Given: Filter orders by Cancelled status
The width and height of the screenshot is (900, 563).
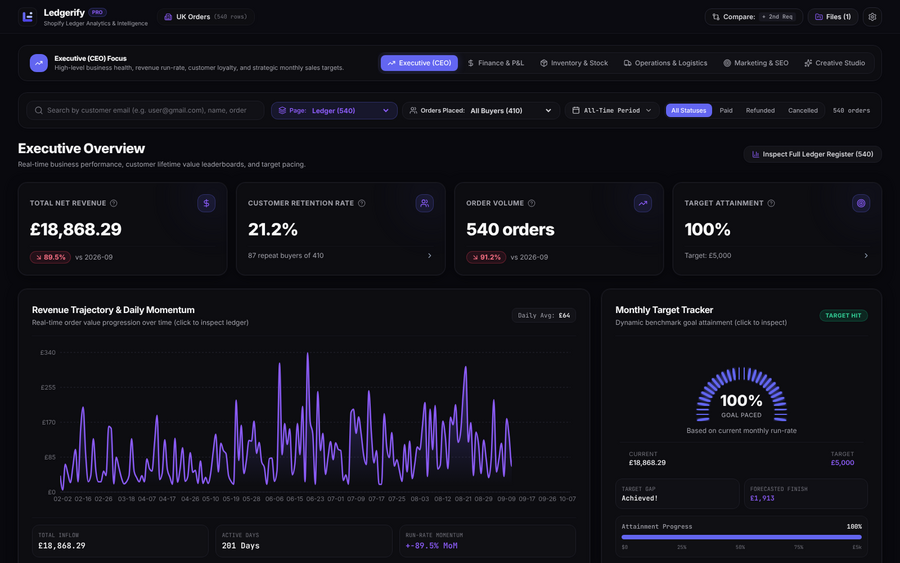Looking at the screenshot, I should [x=802, y=110].
